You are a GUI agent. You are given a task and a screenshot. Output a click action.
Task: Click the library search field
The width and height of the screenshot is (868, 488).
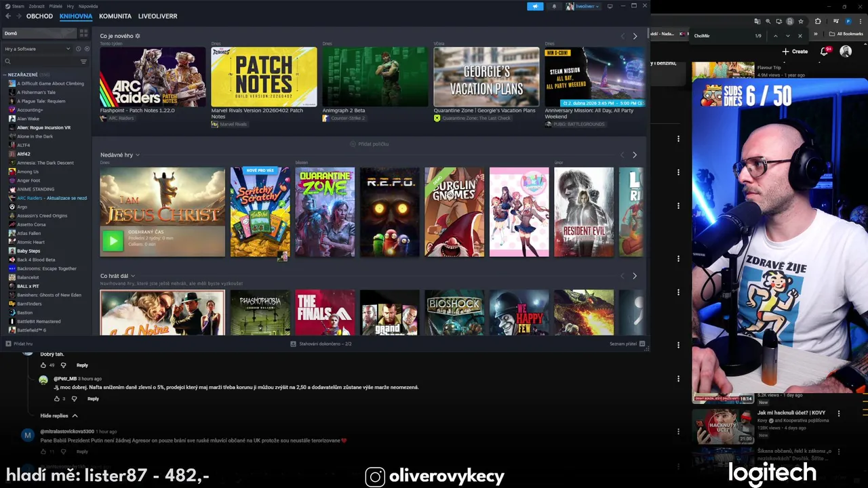click(39, 62)
